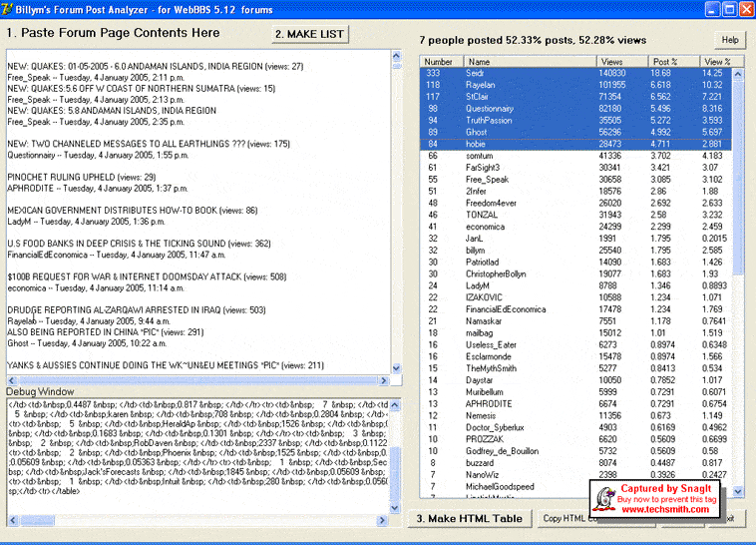The width and height of the screenshot is (756, 545).
Task: Sort list by the Number column header
Action: click(441, 62)
